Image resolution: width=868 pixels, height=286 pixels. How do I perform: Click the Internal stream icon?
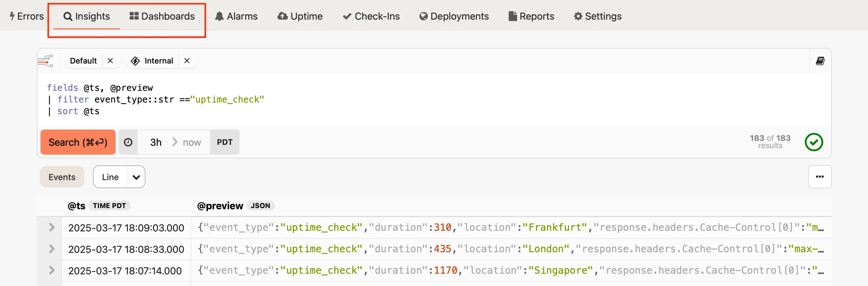click(136, 61)
